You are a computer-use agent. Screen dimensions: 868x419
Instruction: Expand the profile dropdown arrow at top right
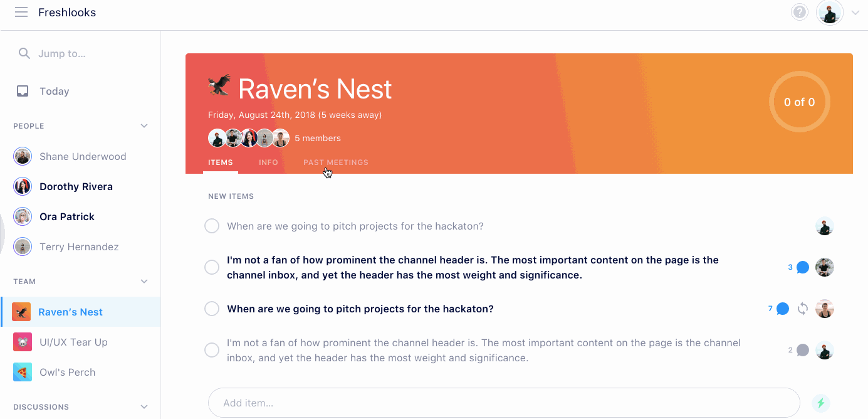pos(855,13)
